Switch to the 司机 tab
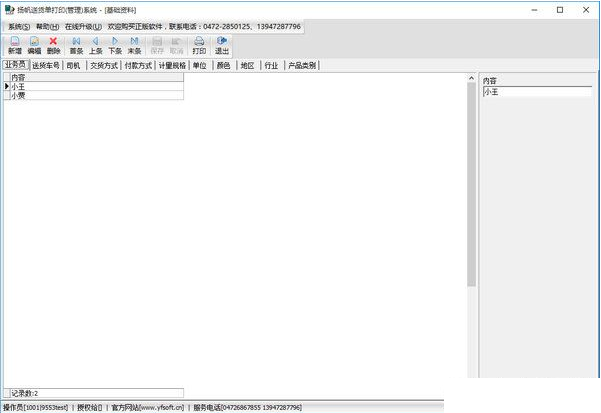This screenshot has width=601, height=413. (x=74, y=65)
